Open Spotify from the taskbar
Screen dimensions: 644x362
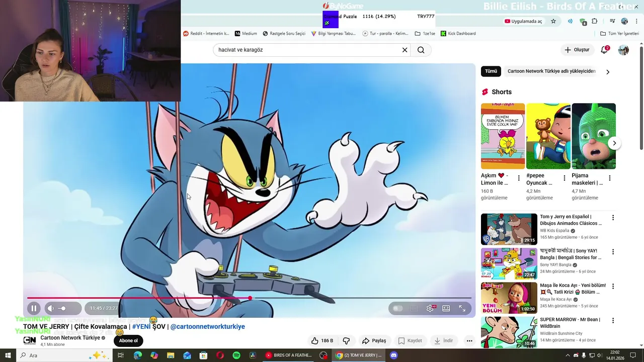[x=236, y=355]
